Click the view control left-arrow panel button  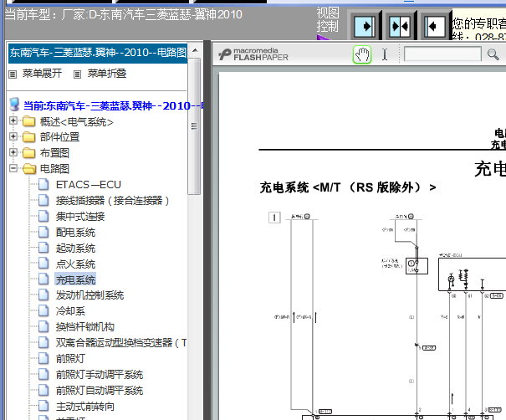point(435,26)
